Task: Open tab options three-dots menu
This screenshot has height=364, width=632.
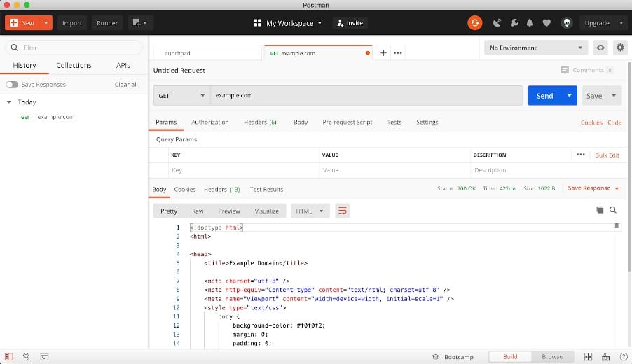Action: point(398,52)
